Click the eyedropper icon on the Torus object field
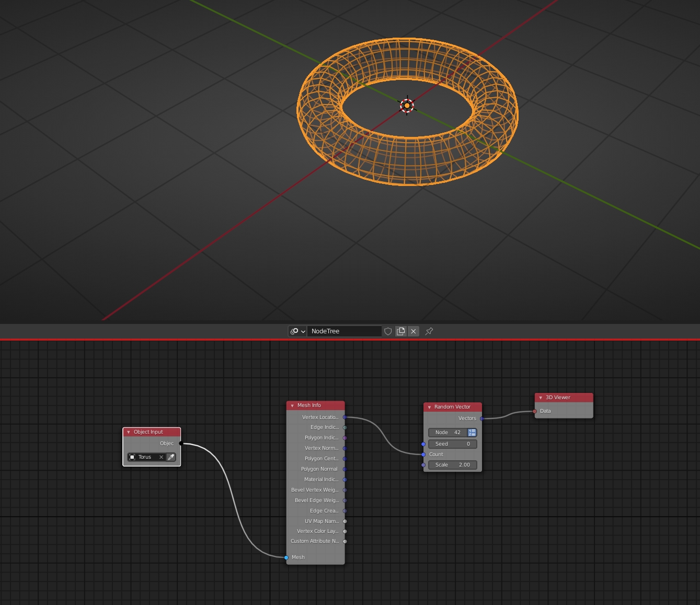The height and width of the screenshot is (605, 700). pyautogui.click(x=170, y=457)
